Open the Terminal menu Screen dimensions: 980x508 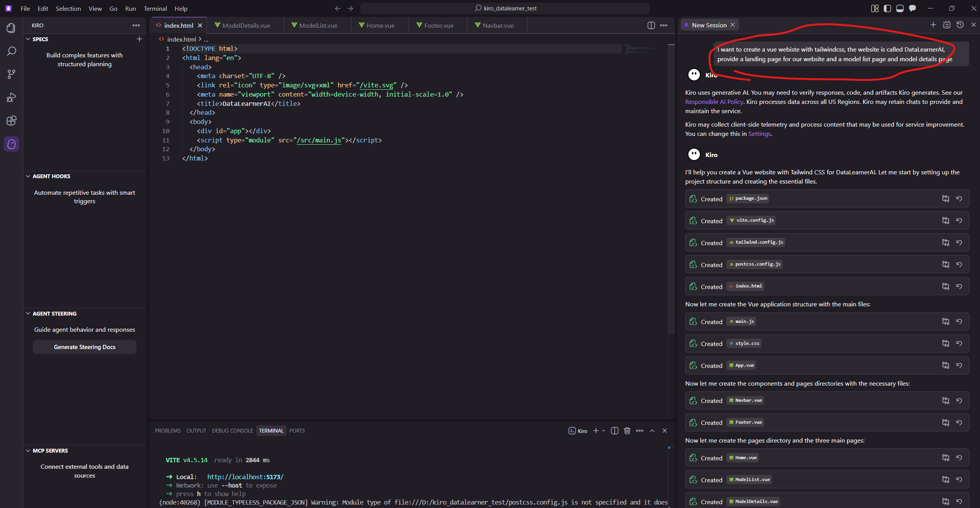(155, 8)
